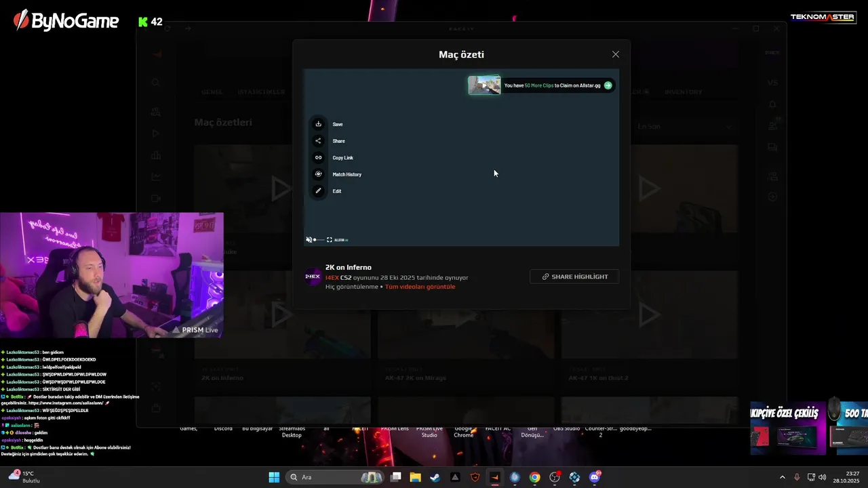Open network settings from the tray icon
868x488 pixels.
pos(811,477)
